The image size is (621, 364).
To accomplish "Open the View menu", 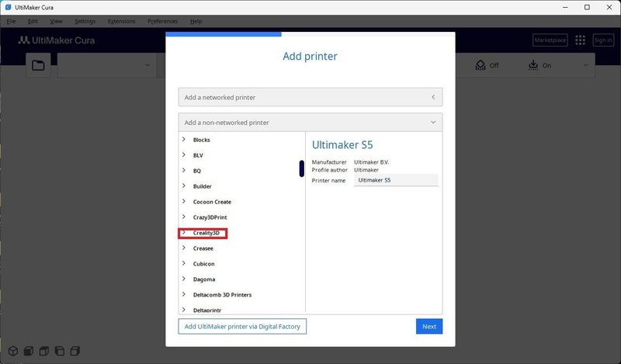I will click(56, 22).
